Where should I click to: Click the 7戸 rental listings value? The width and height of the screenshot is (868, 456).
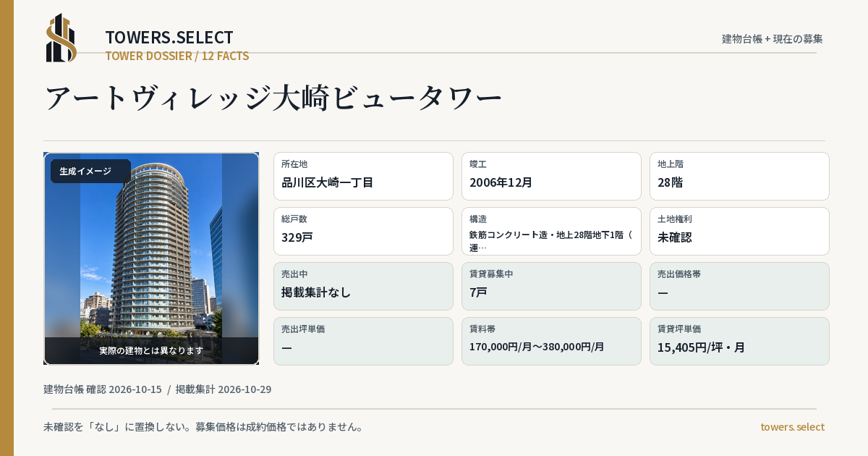[x=478, y=292]
